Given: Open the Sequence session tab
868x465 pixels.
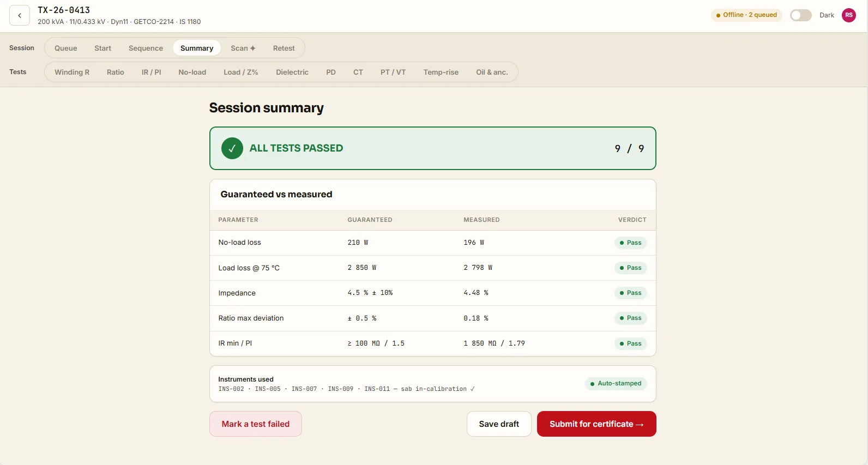Looking at the screenshot, I should [146, 48].
